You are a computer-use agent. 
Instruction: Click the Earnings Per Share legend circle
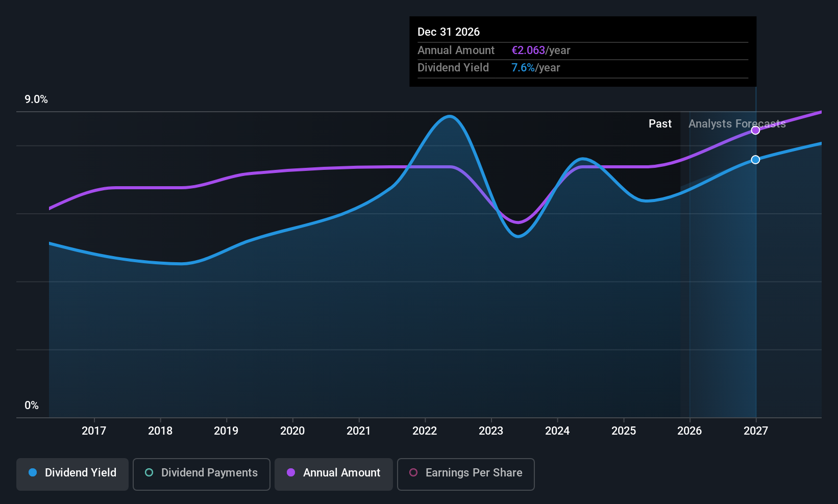point(413,473)
